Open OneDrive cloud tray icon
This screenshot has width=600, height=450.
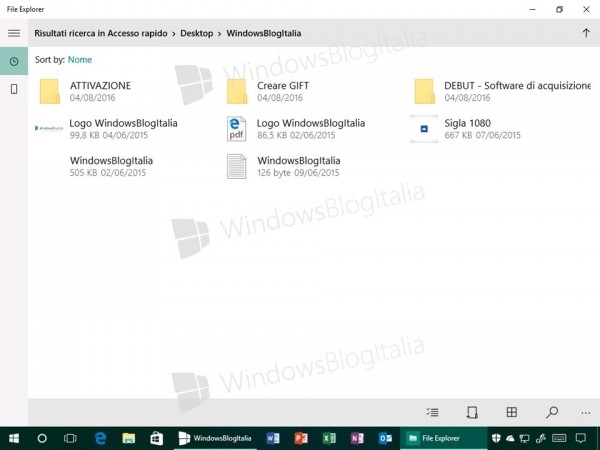click(510, 439)
